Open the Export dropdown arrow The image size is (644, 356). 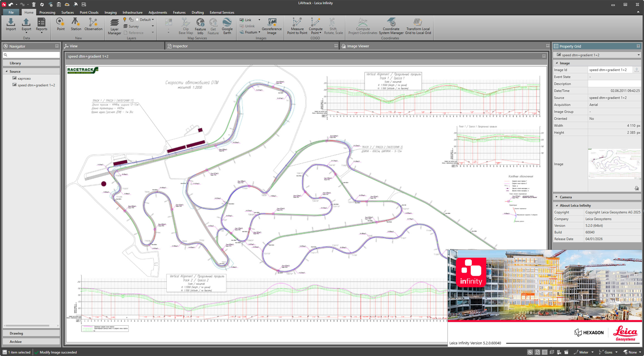click(26, 33)
